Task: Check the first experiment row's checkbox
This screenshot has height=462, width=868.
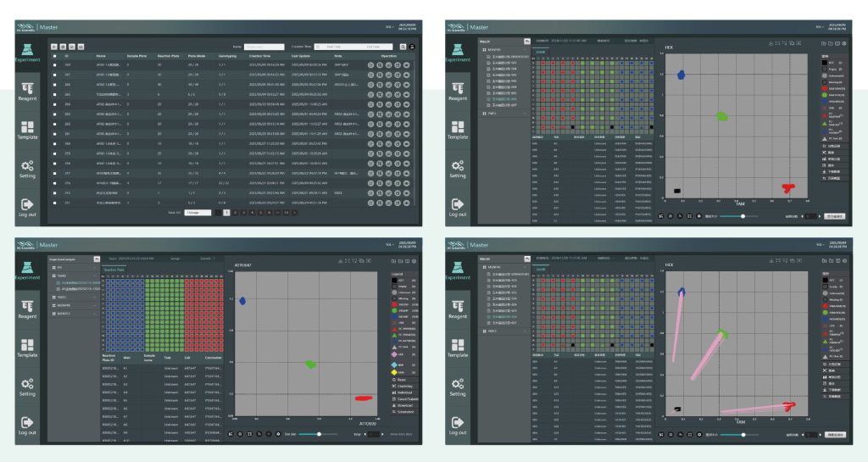Action: pyautogui.click(x=55, y=64)
